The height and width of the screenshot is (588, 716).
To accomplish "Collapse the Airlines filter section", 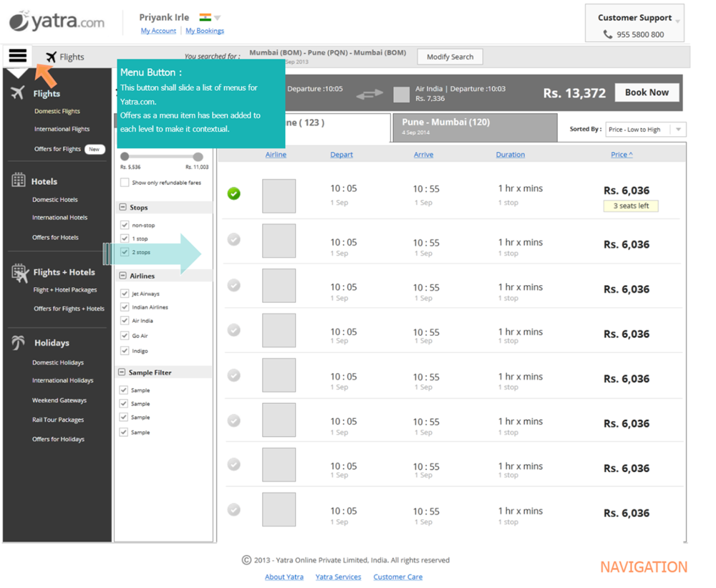I will 122,276.
